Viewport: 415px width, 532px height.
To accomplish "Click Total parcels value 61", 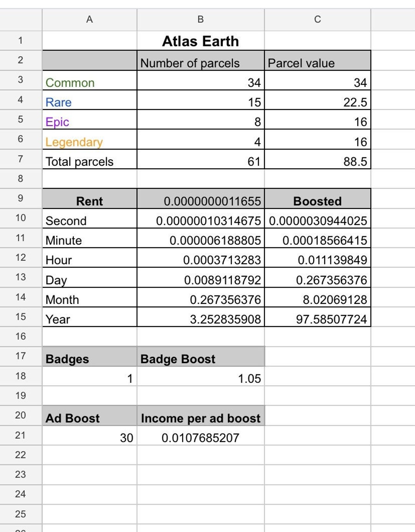I will click(201, 159).
